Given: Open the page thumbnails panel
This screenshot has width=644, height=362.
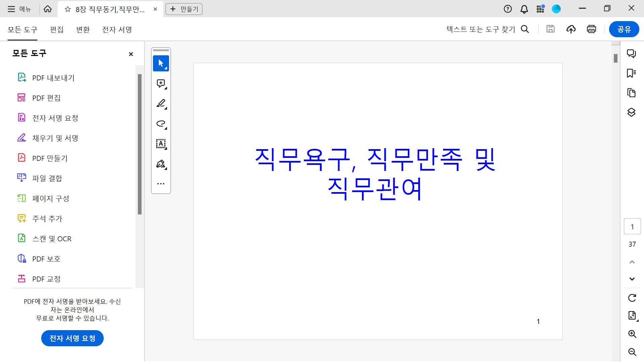Looking at the screenshot, I should click(x=632, y=93).
